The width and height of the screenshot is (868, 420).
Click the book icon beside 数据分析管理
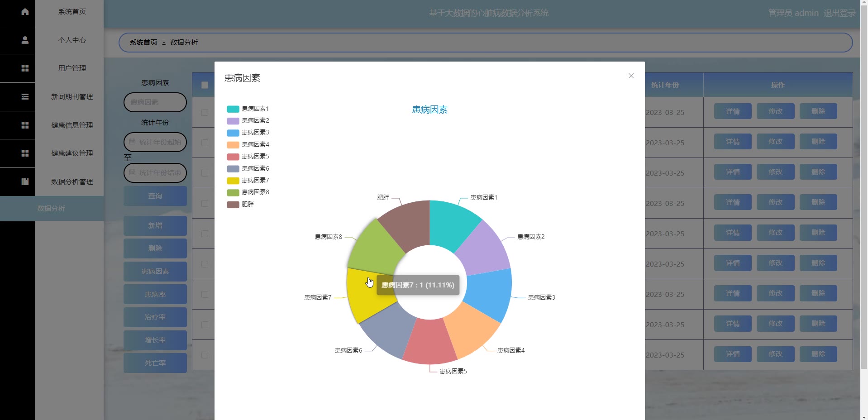[25, 181]
